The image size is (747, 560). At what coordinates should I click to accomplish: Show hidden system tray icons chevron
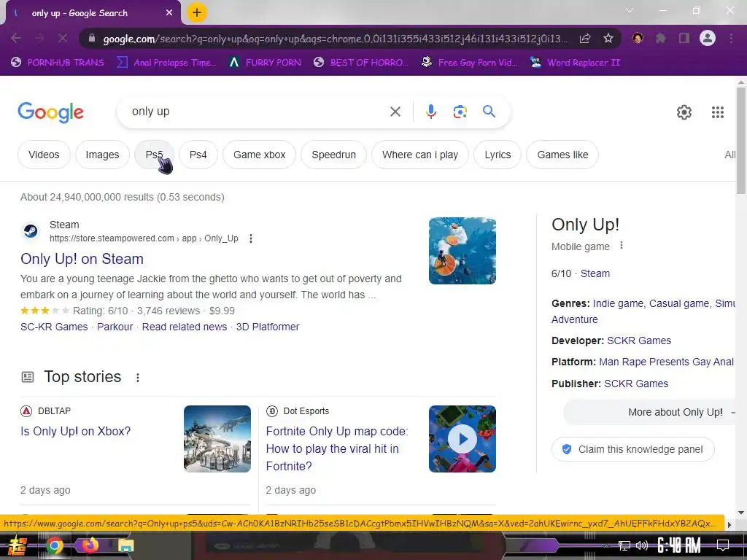click(x=606, y=545)
